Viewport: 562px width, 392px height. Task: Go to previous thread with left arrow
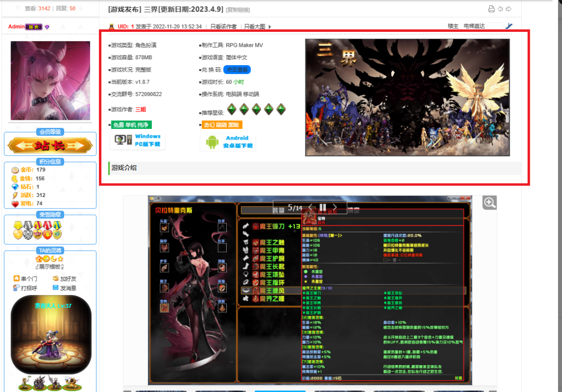[500, 9]
